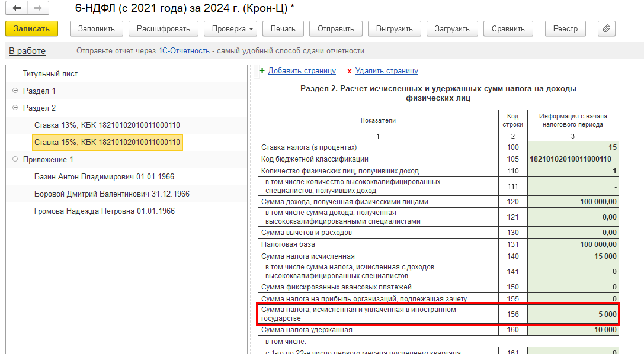Viewport: 644px width, 354px height.
Task: Click the Расшифровать button
Action: point(163,29)
